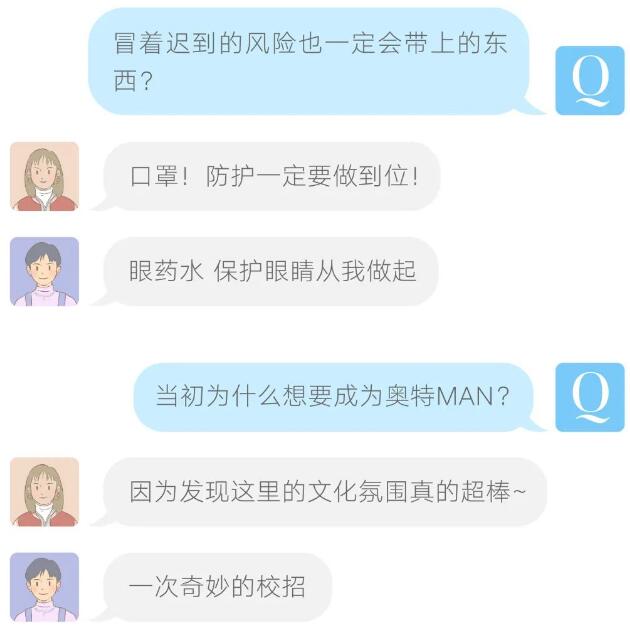
Task: Click the word 风险 in the top question
Action: click(x=271, y=43)
